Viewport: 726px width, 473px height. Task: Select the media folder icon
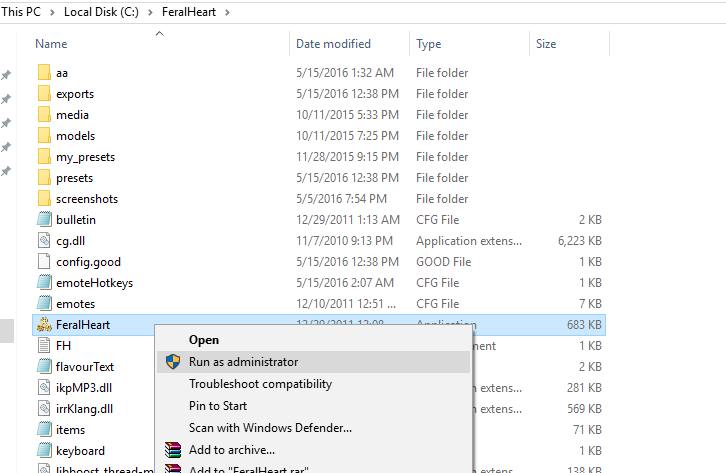tap(44, 115)
